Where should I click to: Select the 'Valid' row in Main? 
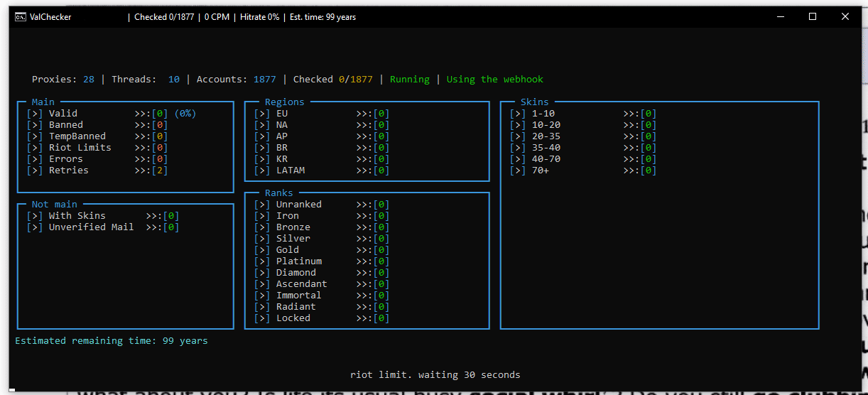coord(112,114)
